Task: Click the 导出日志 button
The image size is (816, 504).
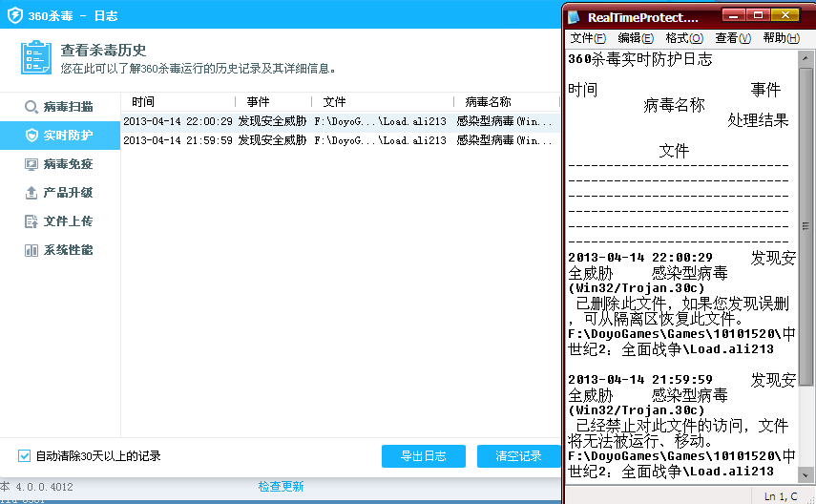Action: coord(423,456)
